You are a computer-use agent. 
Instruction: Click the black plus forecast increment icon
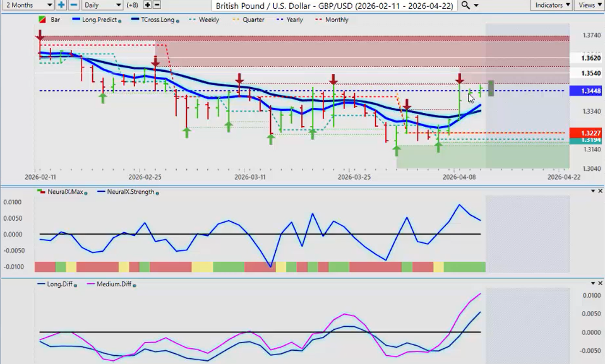tap(147, 5)
